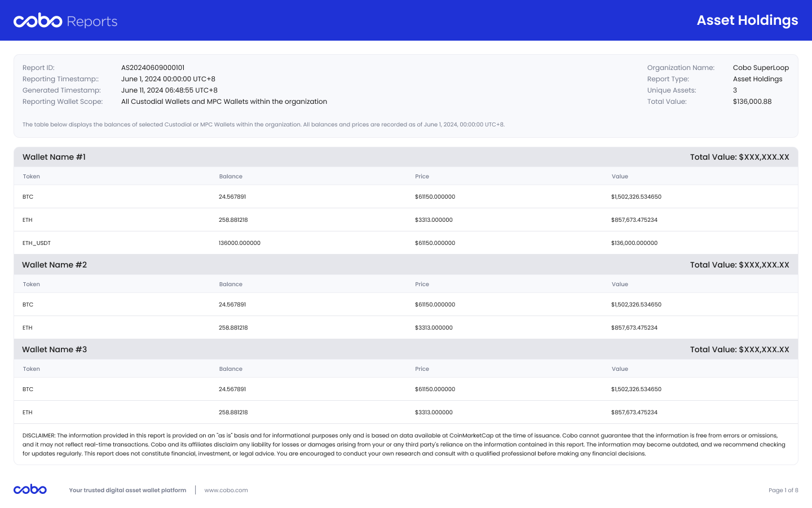Click ETH price $3313.000000 in Wallet #1

tap(434, 220)
